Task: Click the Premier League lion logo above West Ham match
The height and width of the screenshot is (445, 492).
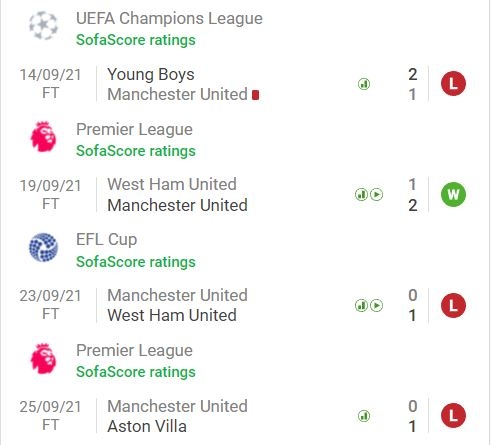Action: point(43,137)
